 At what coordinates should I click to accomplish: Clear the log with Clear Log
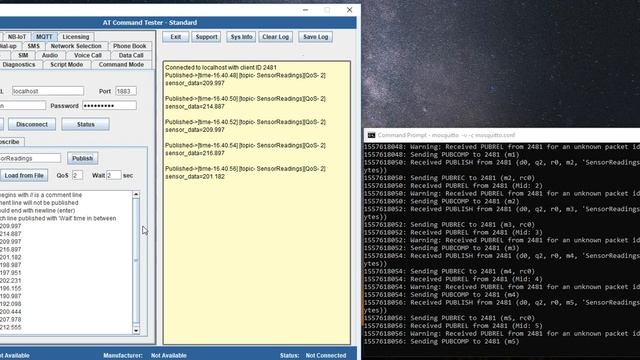(276, 37)
